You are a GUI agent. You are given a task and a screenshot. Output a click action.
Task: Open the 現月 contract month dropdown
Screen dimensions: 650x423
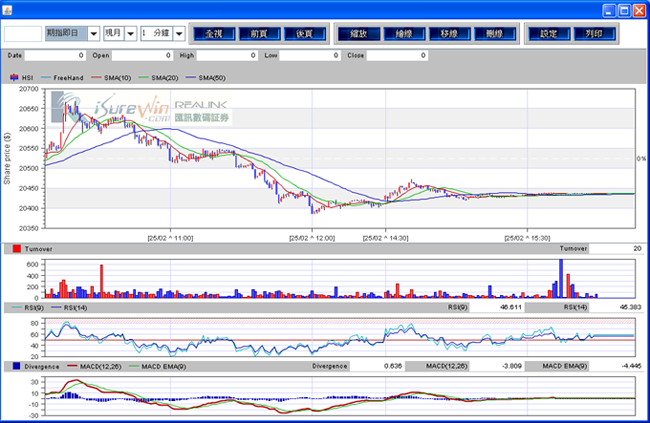tap(131, 34)
